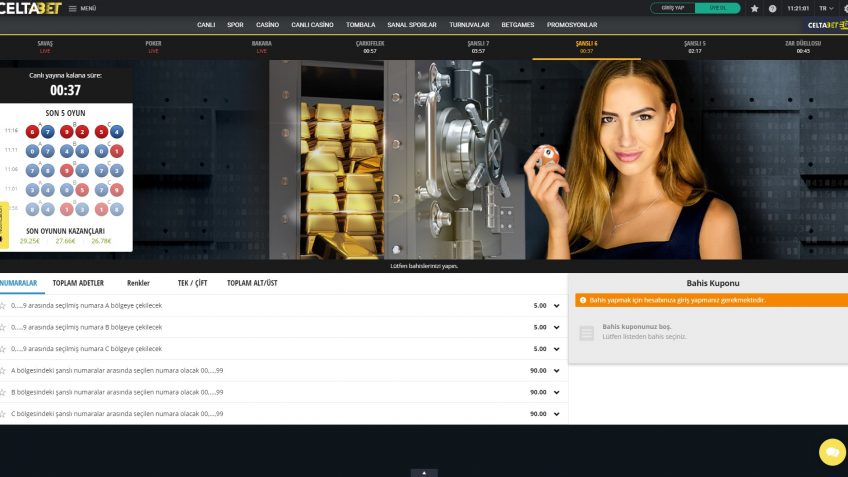
Task: Click the CELTABET logo
Action: click(x=30, y=8)
